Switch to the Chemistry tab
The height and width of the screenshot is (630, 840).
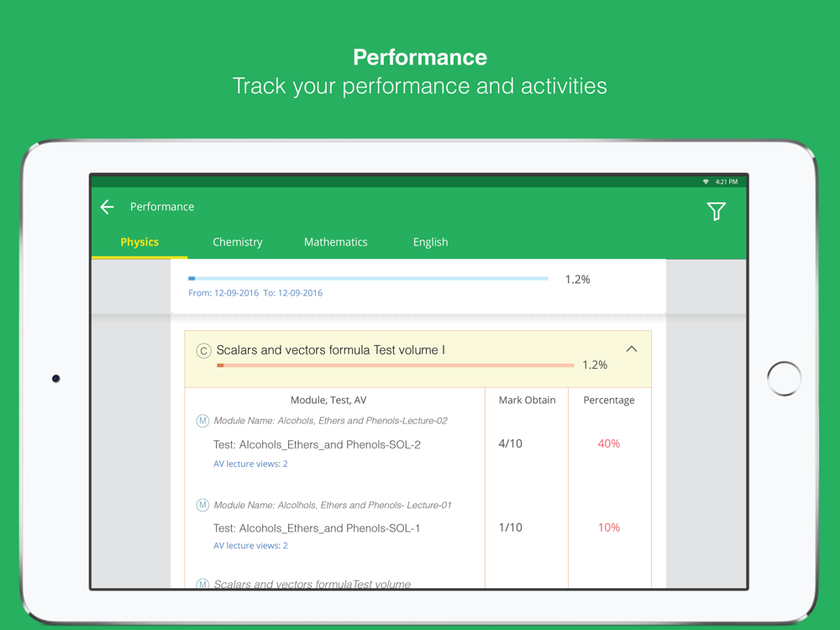(238, 242)
